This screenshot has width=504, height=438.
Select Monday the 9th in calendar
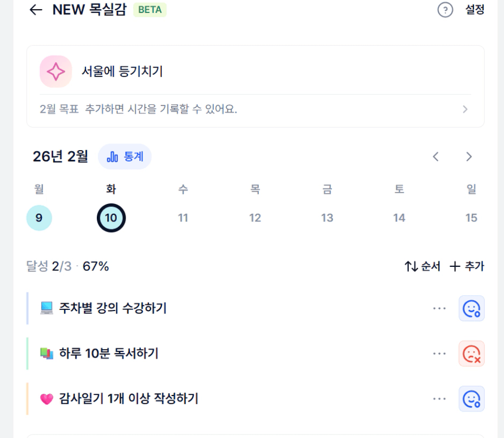[x=39, y=218]
